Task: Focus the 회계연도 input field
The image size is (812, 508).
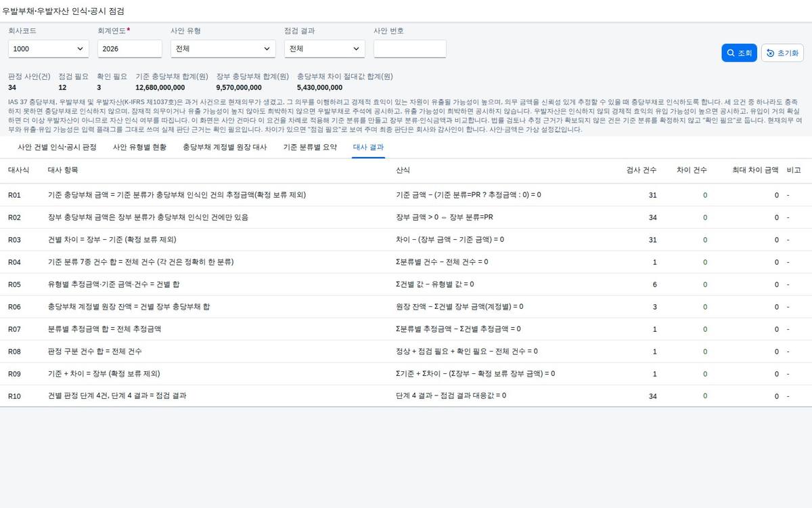Action: tap(130, 49)
